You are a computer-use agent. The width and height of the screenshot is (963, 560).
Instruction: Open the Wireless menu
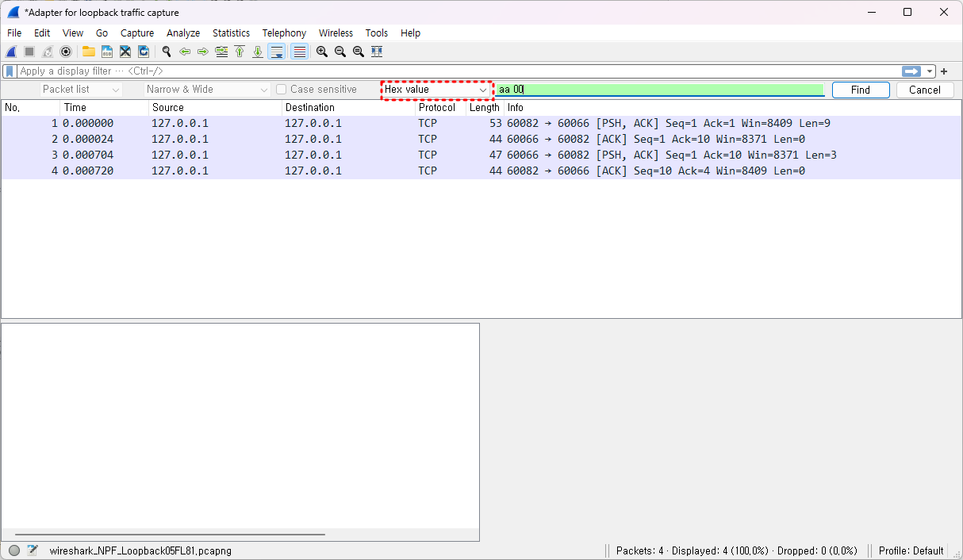pos(336,33)
